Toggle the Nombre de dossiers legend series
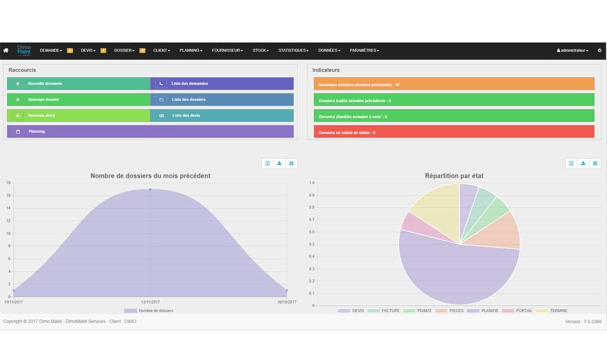 click(149, 310)
